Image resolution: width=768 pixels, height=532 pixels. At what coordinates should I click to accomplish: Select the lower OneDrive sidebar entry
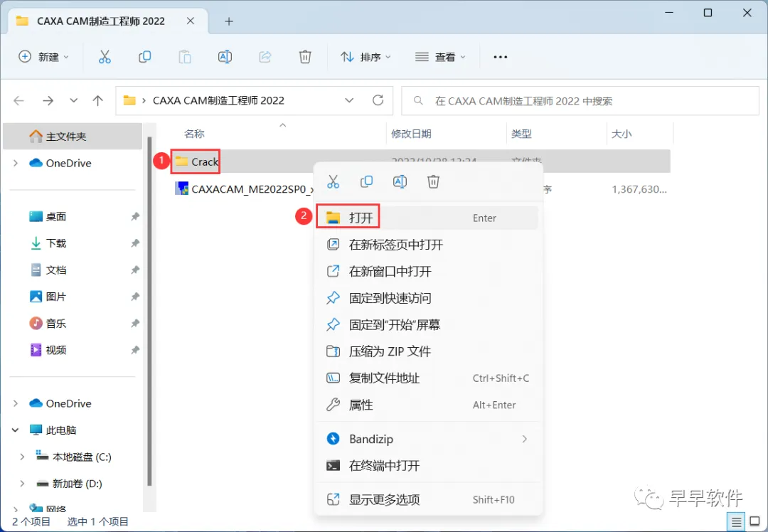(60, 403)
